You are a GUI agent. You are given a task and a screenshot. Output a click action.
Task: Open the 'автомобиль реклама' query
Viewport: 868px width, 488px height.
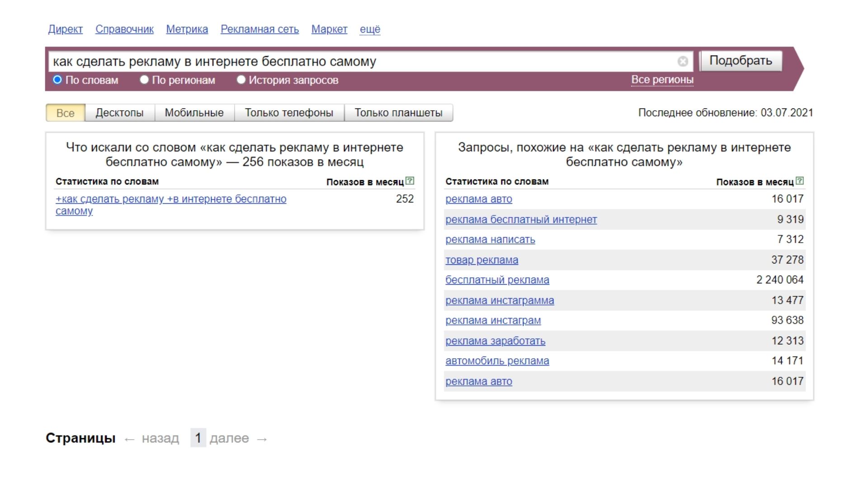pos(497,361)
